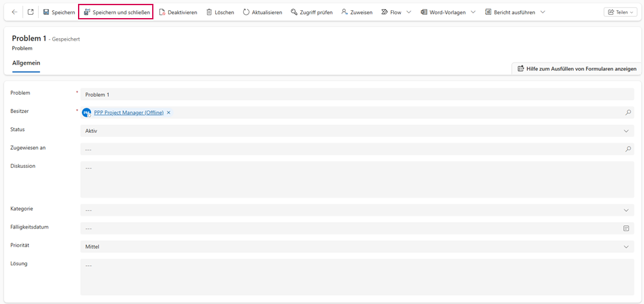644x304 pixels.
Task: Open record in new window icon
Action: [30, 12]
